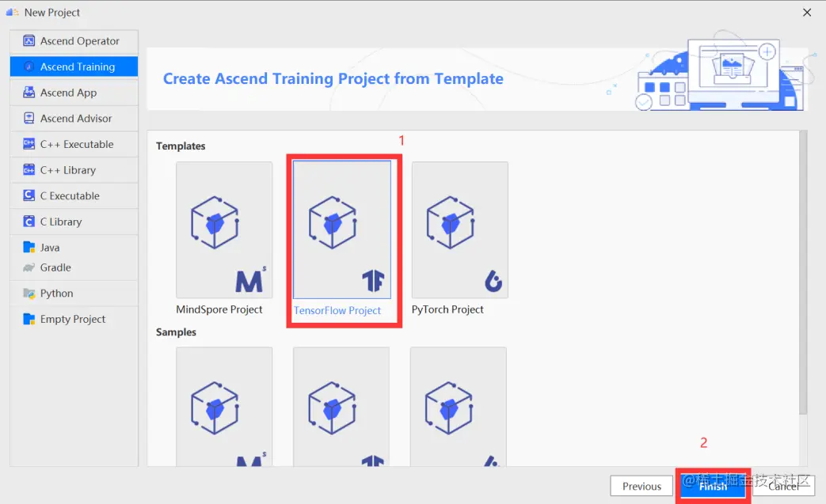The image size is (826, 504).
Task: Click the C++ Executable icon
Action: (29, 144)
